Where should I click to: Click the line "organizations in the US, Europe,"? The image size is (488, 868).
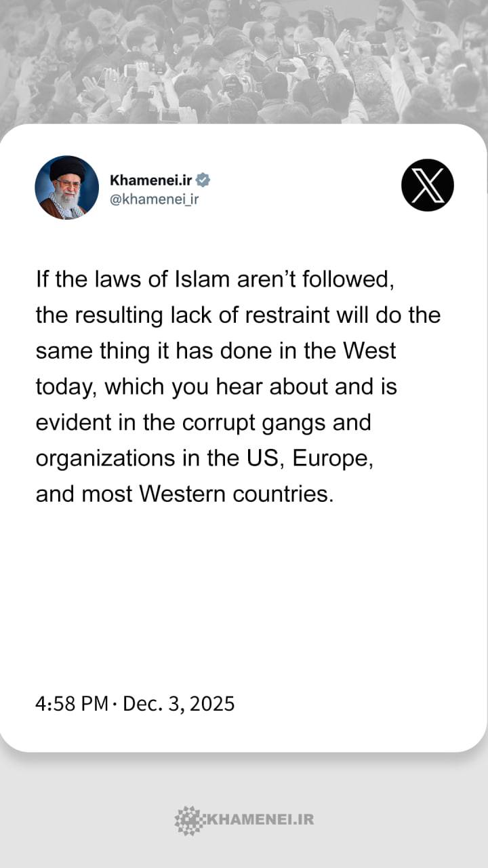pyautogui.click(x=205, y=458)
